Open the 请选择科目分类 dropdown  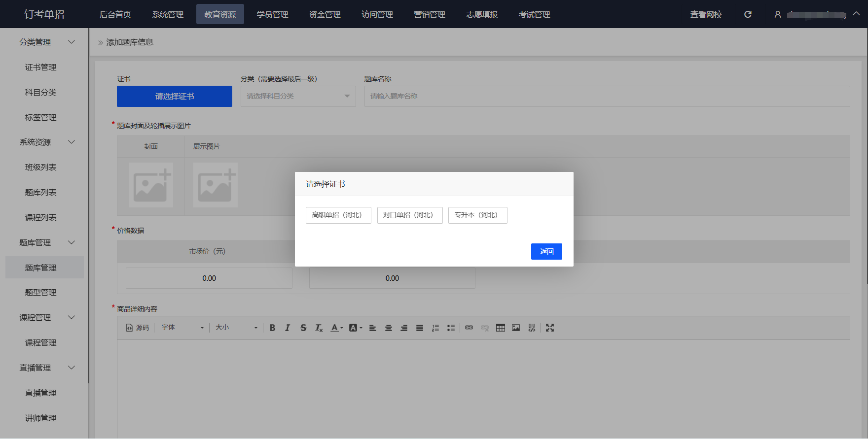(298, 96)
